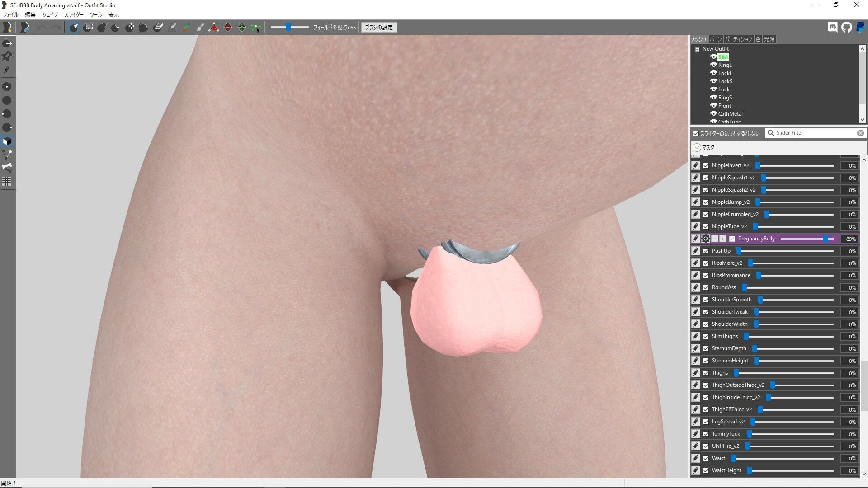Select the eraser tool in toolbar

[x=158, y=28]
